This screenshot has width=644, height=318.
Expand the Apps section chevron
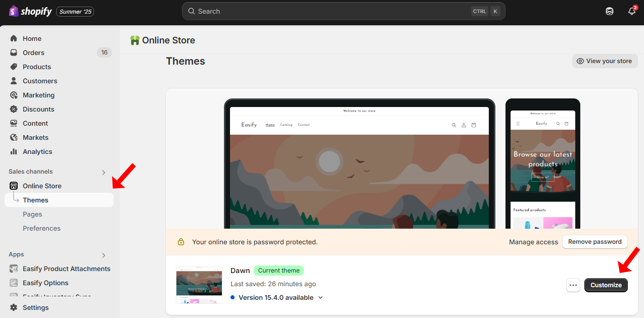coord(104,255)
